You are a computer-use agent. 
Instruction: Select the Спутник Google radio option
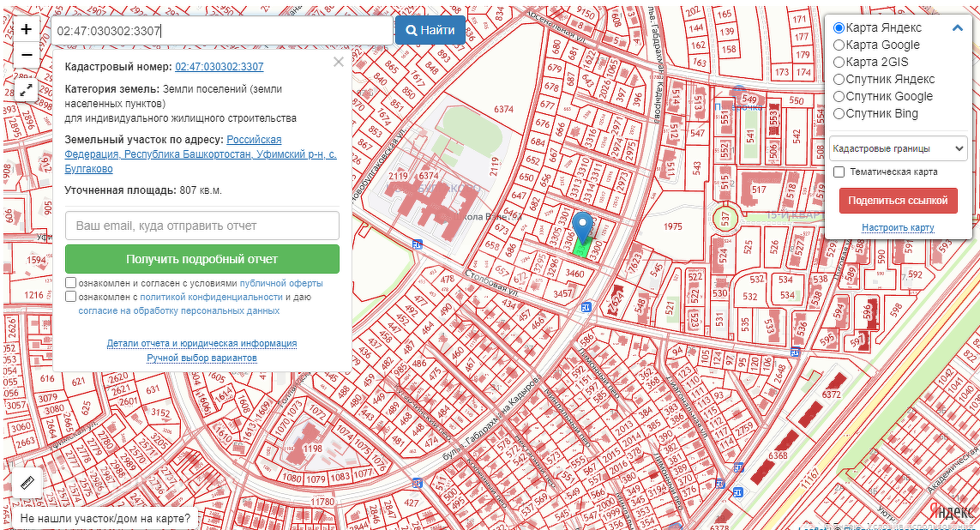pyautogui.click(x=839, y=96)
